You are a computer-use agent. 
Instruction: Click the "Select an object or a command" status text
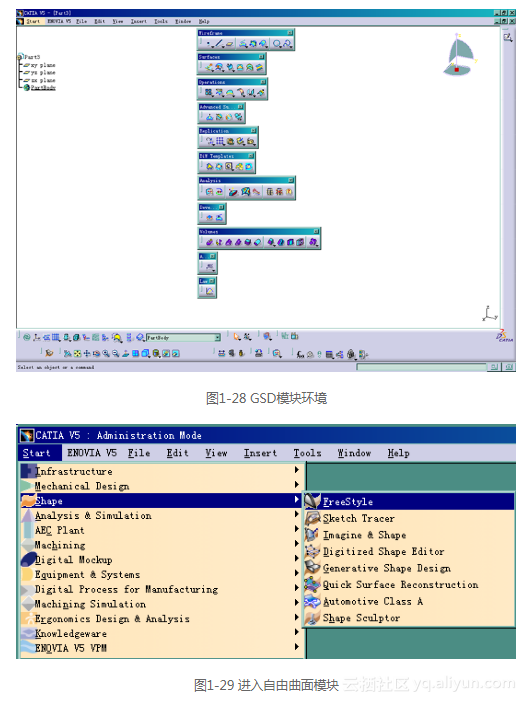(56, 367)
